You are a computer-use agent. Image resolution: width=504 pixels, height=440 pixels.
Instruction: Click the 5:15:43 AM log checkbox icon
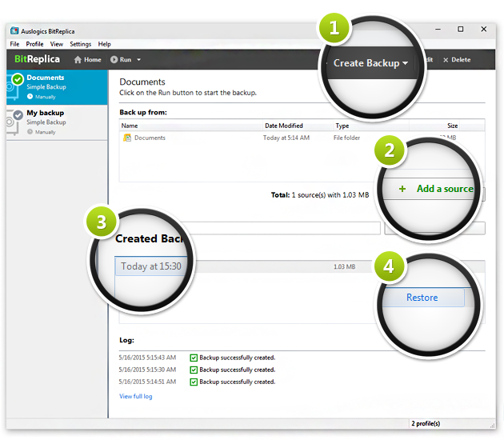(x=194, y=358)
